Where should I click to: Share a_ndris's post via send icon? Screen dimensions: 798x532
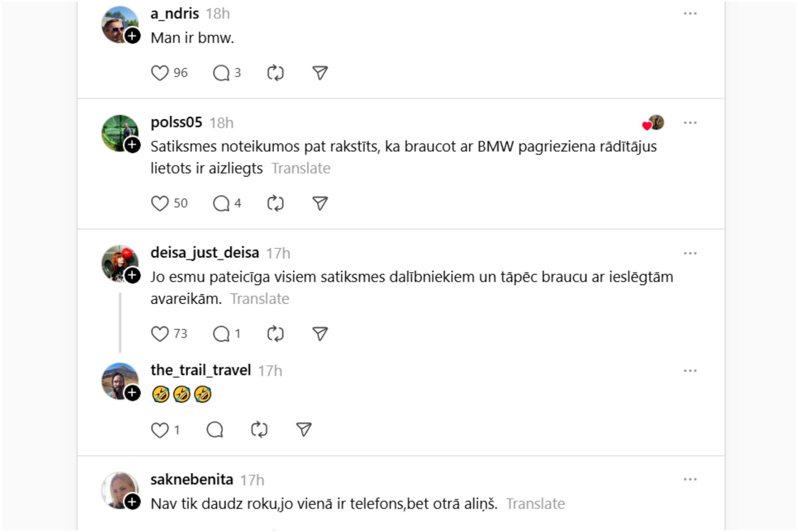[x=320, y=73]
